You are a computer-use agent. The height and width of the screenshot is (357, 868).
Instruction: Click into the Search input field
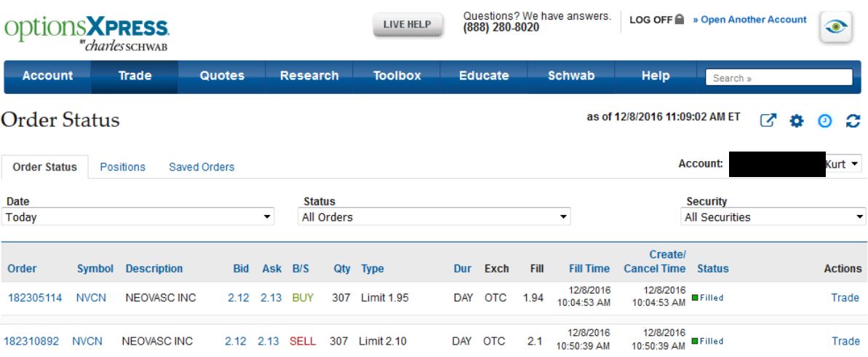[779, 78]
